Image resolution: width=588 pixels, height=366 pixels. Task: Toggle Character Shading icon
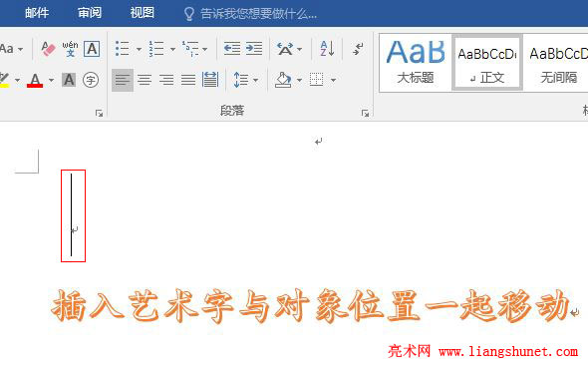click(x=69, y=80)
